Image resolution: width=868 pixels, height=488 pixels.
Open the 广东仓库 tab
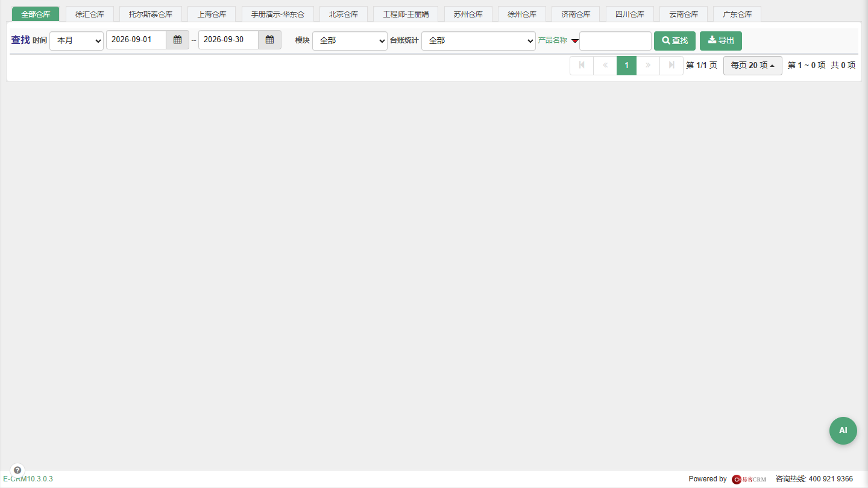click(x=737, y=14)
